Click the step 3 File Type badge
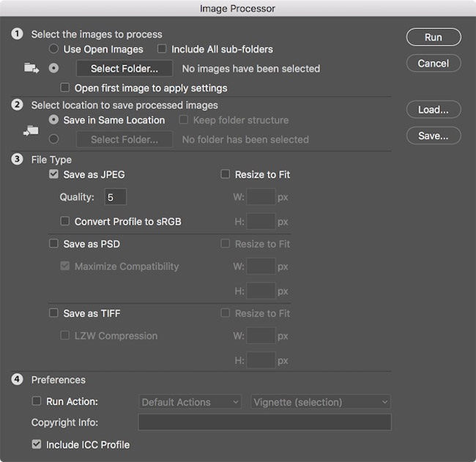Screen dimensions: 476x462 click(16, 160)
